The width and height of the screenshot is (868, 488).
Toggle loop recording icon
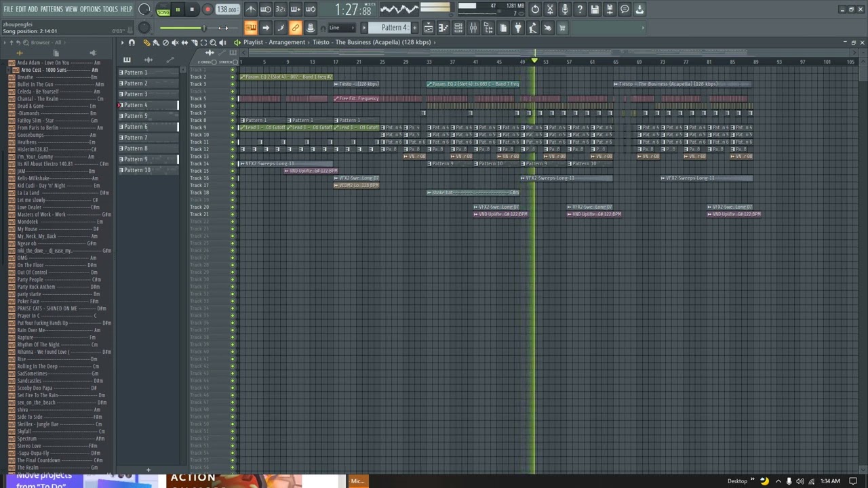pyautogui.click(x=310, y=9)
